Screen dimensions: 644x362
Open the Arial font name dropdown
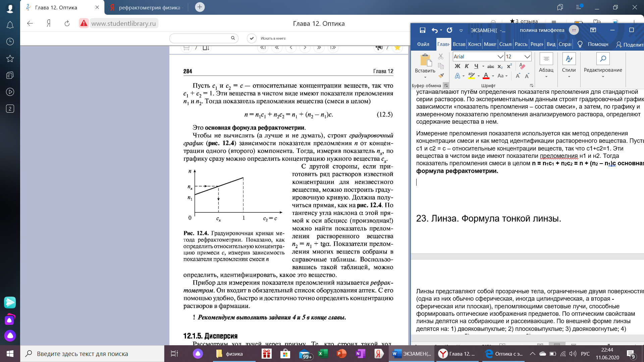coord(500,57)
